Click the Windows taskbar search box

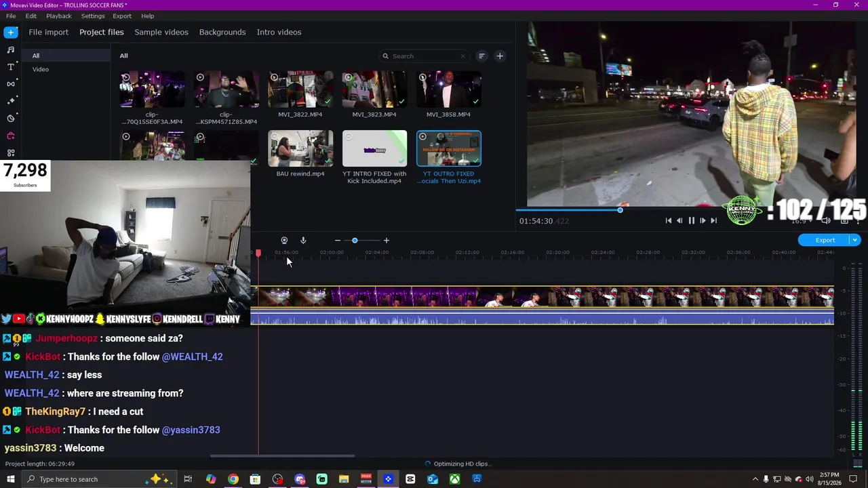(100, 479)
